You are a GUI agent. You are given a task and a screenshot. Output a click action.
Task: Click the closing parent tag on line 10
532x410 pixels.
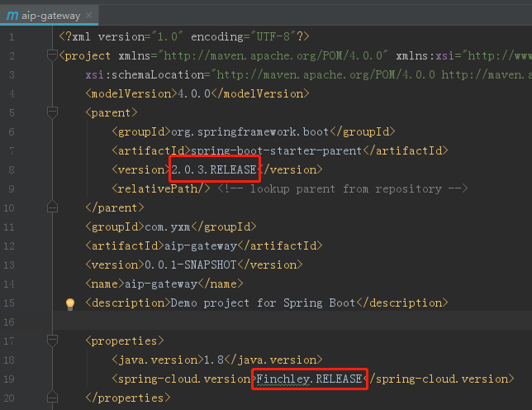(115, 207)
